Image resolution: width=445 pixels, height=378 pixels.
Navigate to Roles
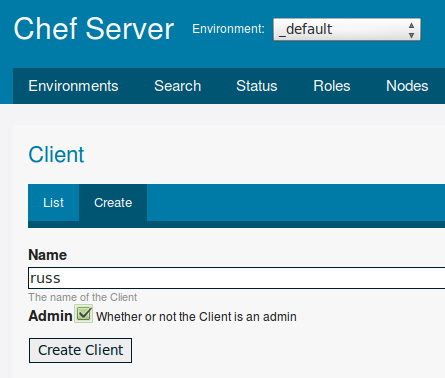click(x=332, y=86)
